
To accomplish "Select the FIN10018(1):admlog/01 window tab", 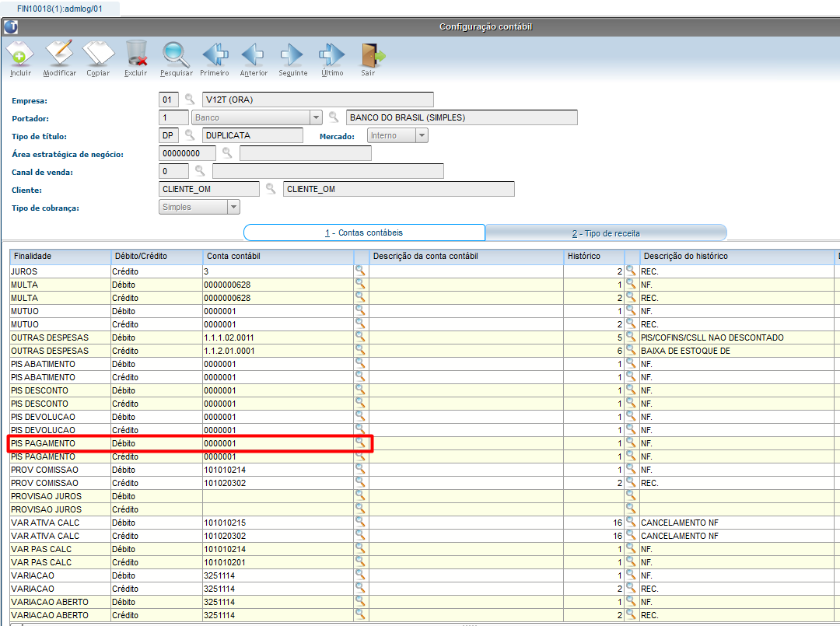I will 59,9.
